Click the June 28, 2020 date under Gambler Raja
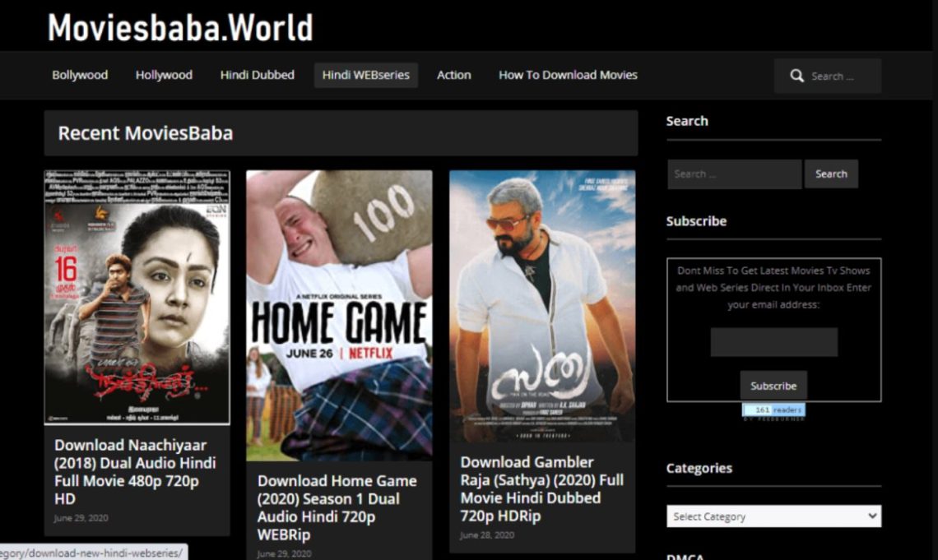 487,535
